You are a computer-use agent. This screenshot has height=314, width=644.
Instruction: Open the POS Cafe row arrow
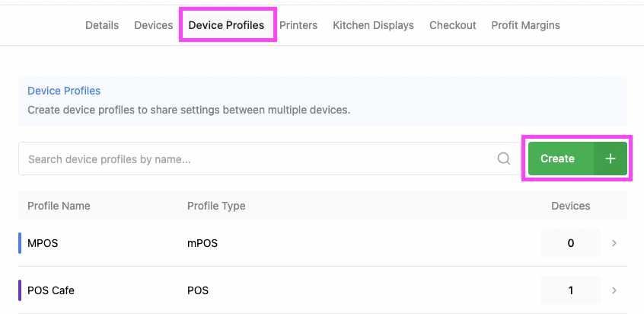[614, 290]
